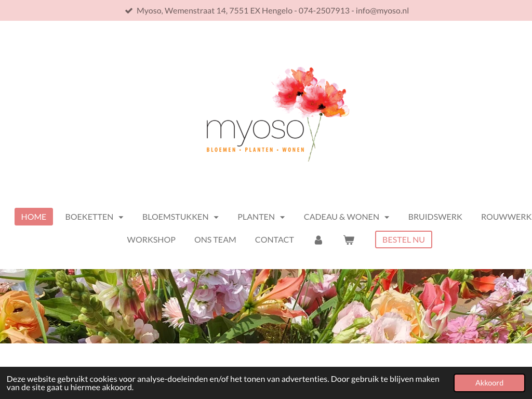This screenshot has height=399, width=532.
Task: Open the Rouwwerk menu item
Action: tap(506, 217)
